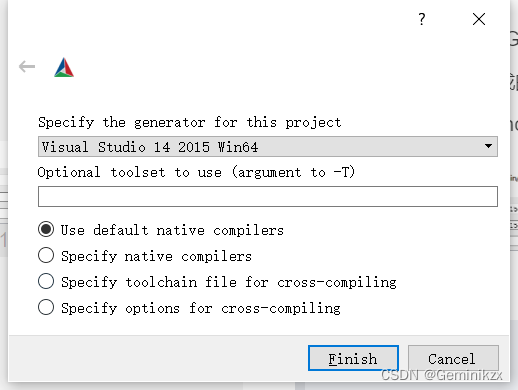This screenshot has height=390, width=518.
Task: Click the CSDN @Geminikzx watermark text
Action: click(x=442, y=375)
